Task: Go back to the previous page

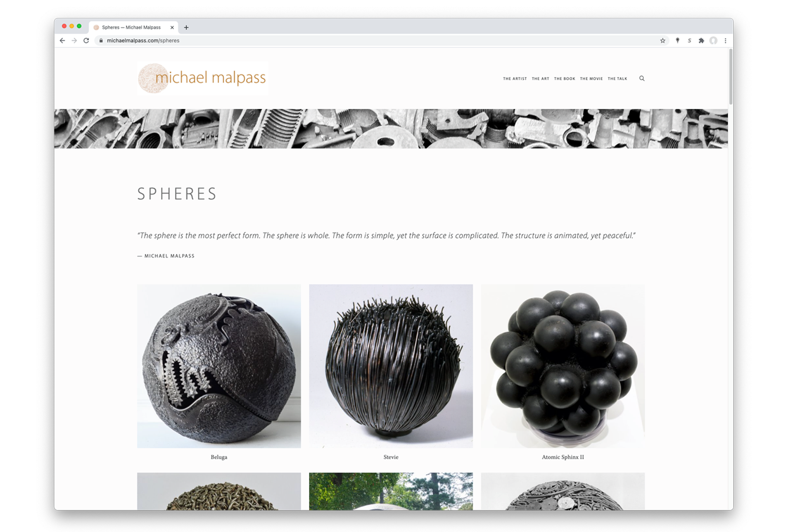Action: click(62, 40)
